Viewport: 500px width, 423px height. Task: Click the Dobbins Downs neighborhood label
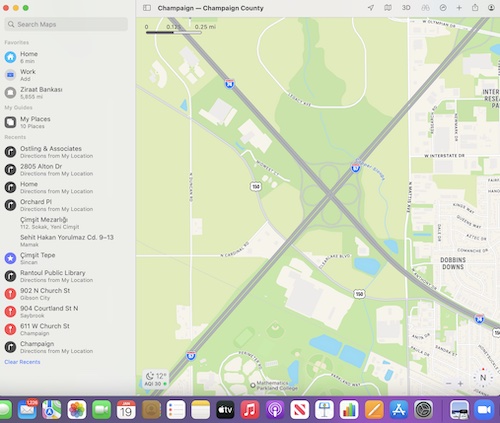point(453,263)
